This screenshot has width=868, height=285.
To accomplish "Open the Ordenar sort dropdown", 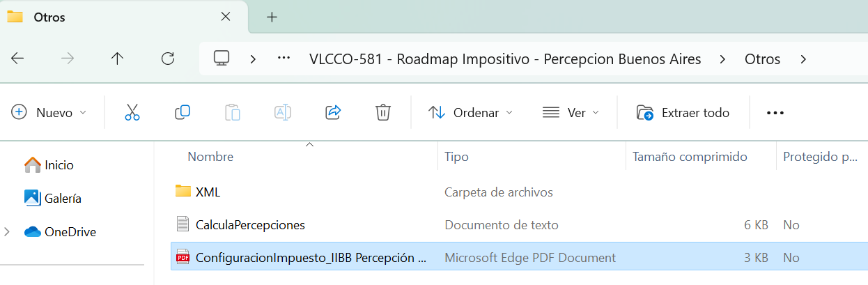I will (470, 112).
